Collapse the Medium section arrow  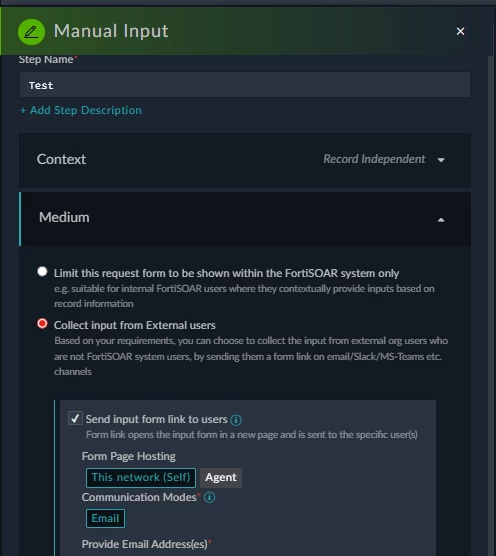pyautogui.click(x=441, y=220)
